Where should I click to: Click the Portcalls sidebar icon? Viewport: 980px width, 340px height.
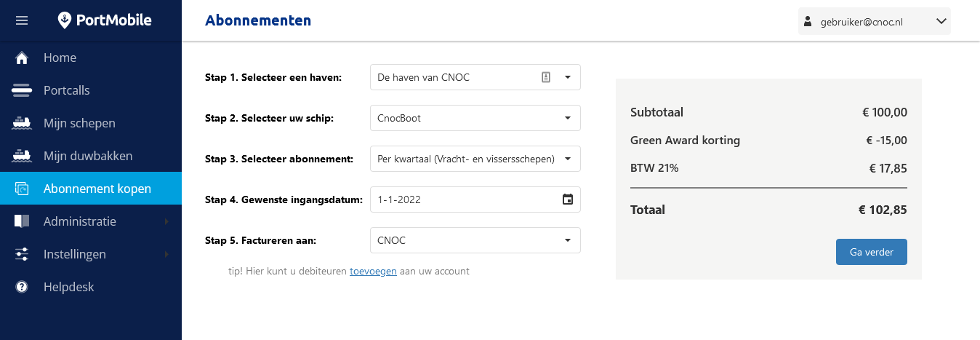22,91
